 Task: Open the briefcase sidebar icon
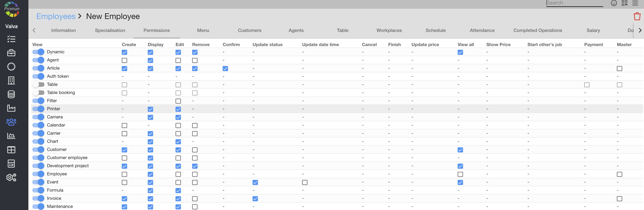point(11,53)
